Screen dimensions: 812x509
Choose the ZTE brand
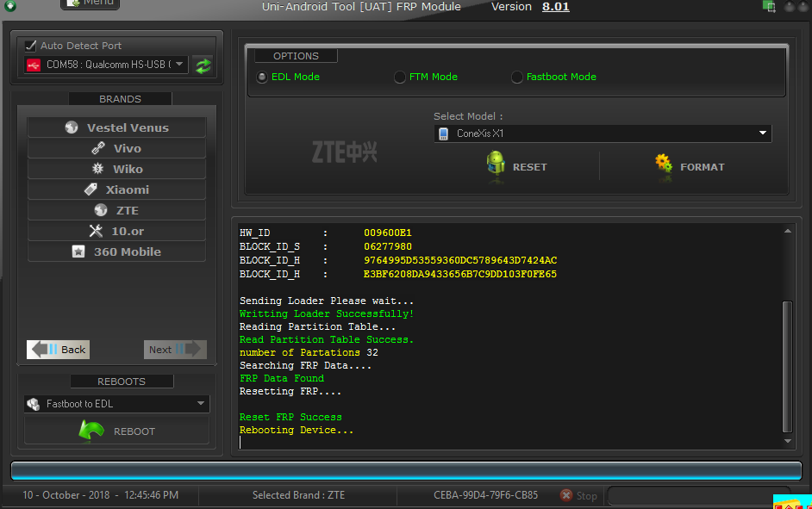coord(116,210)
